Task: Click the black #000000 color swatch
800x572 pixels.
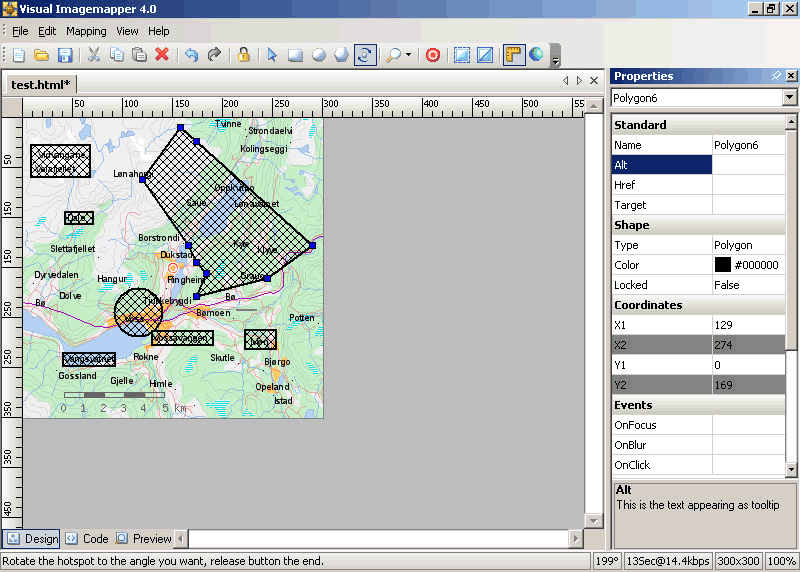Action: pyautogui.click(x=722, y=265)
